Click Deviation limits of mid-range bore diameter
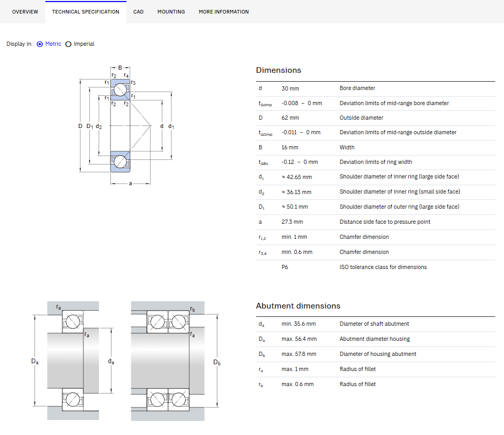 click(x=394, y=103)
